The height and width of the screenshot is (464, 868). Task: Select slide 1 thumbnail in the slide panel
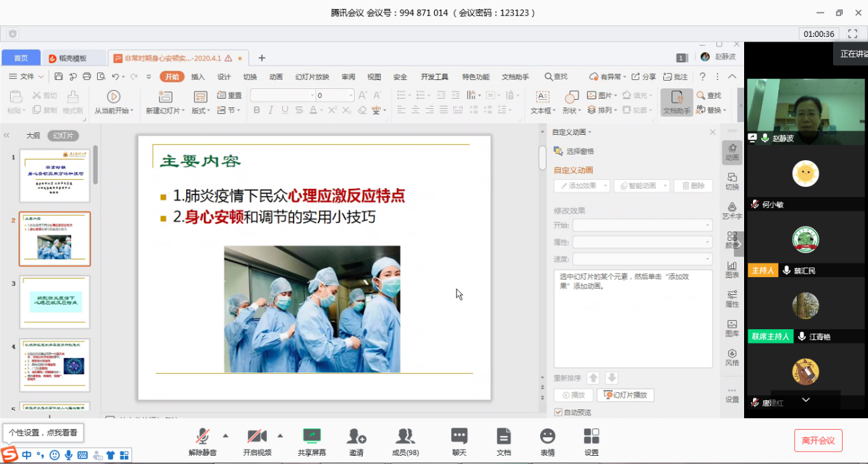point(55,175)
